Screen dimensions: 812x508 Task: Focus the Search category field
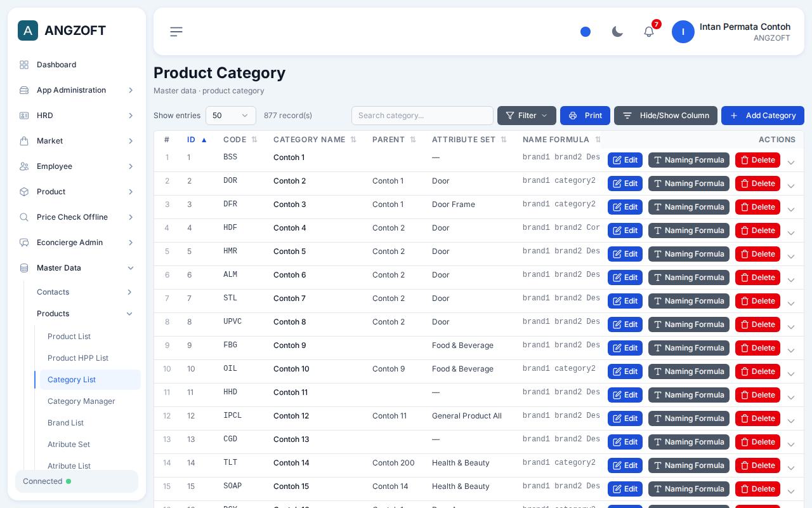tap(422, 116)
